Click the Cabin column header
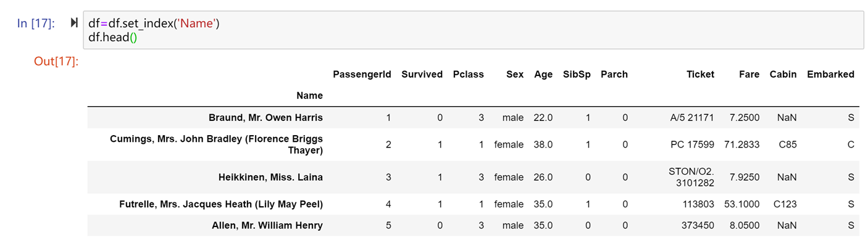The height and width of the screenshot is (245, 868). point(783,75)
